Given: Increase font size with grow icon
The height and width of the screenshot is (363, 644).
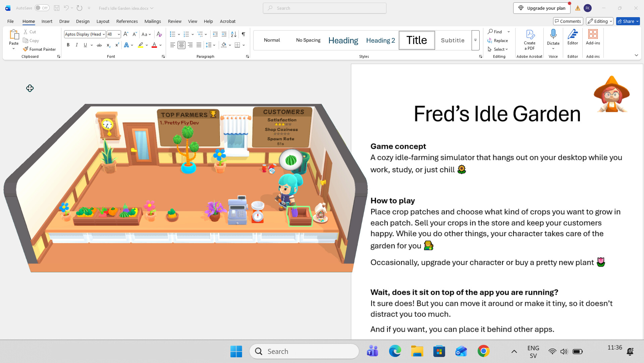Looking at the screenshot, I should point(126,34).
